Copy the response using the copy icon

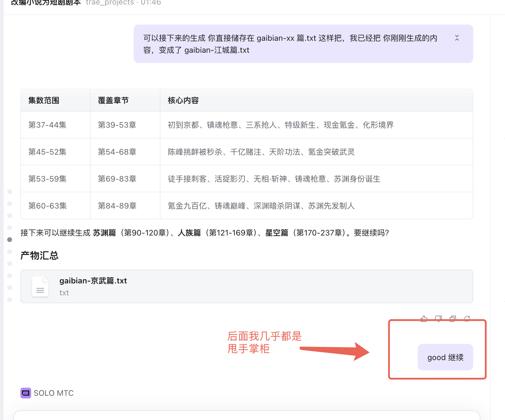pyautogui.click(x=453, y=318)
